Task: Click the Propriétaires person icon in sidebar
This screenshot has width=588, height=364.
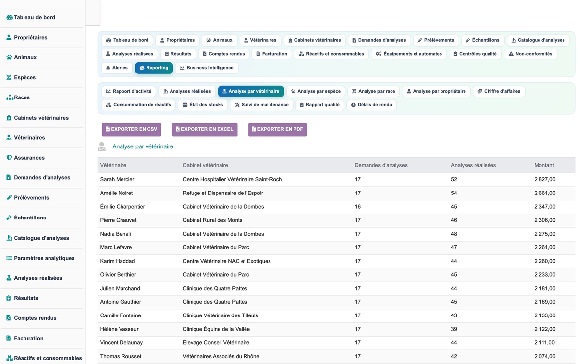Action: (x=9, y=37)
